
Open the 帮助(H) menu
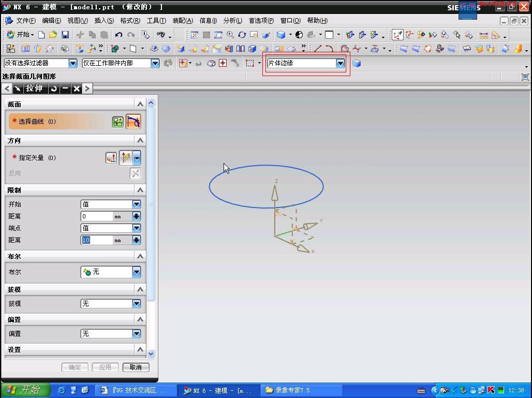point(317,21)
